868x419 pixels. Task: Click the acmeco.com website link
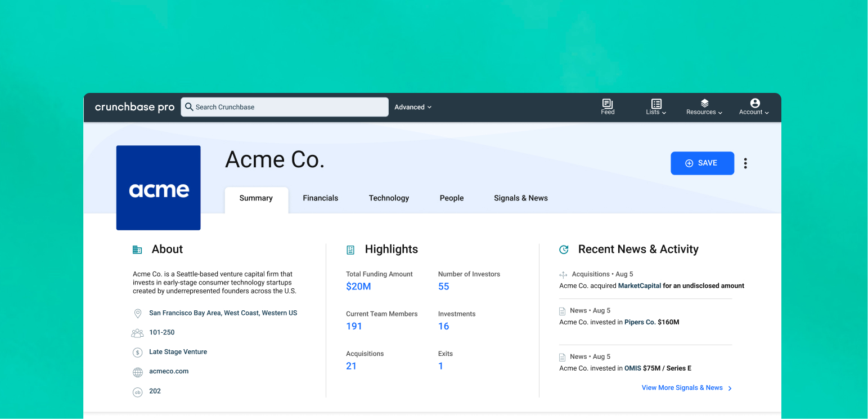[169, 371]
